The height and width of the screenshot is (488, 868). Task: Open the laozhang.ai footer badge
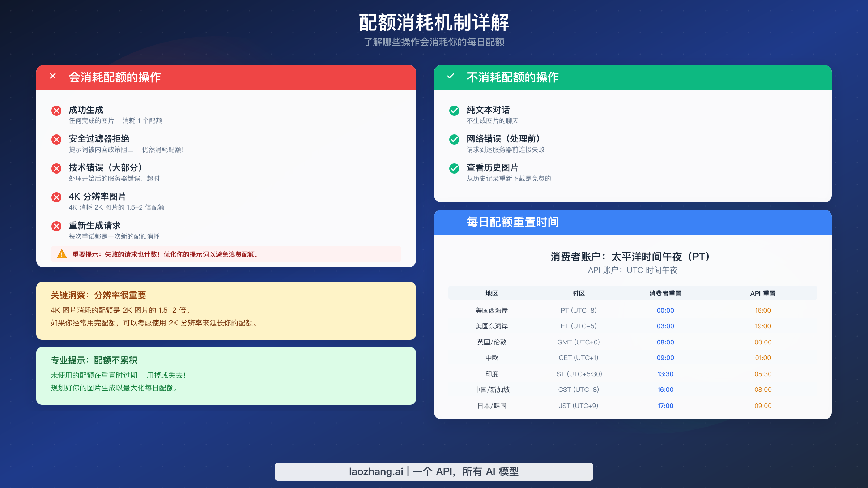pos(434,471)
